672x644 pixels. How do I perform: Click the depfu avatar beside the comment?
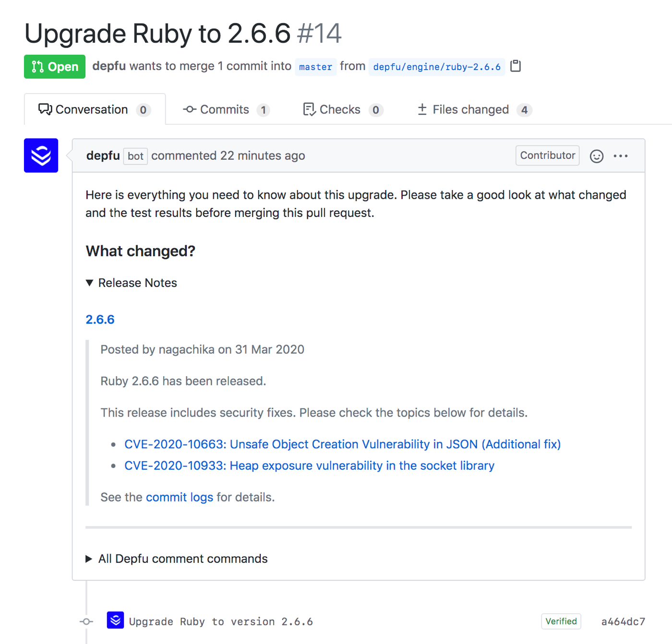click(x=41, y=155)
